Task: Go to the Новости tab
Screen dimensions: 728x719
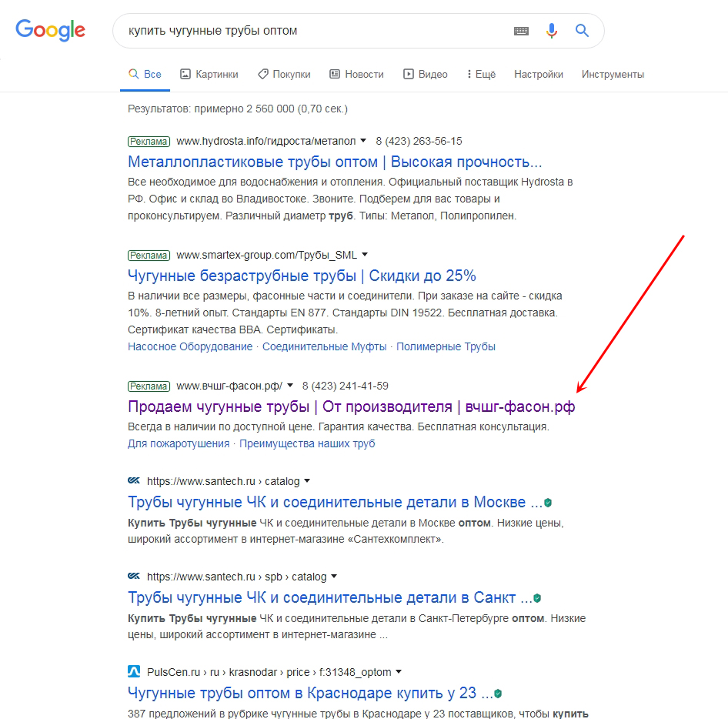Action: [x=356, y=75]
